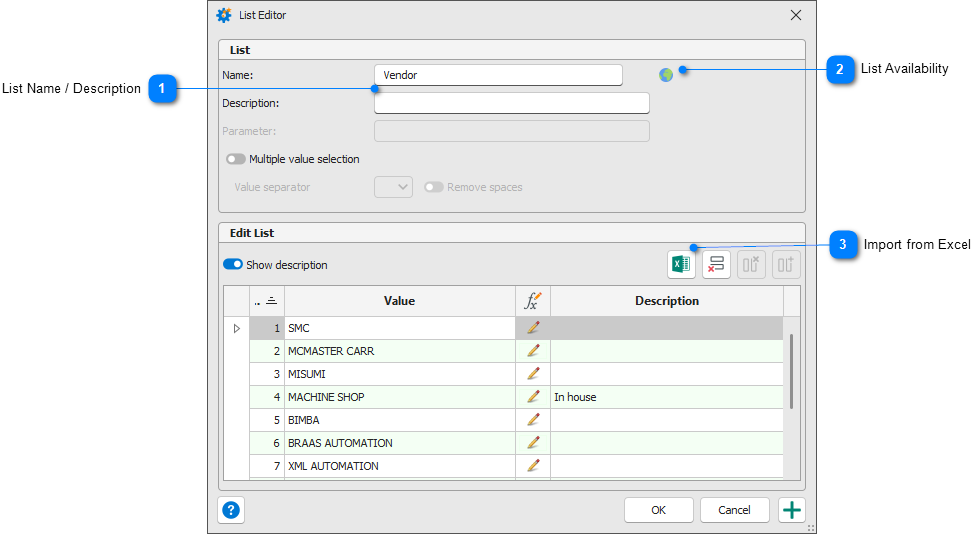972x534 pixels.
Task: Enable Multiple value selection toggle
Action: click(x=236, y=159)
